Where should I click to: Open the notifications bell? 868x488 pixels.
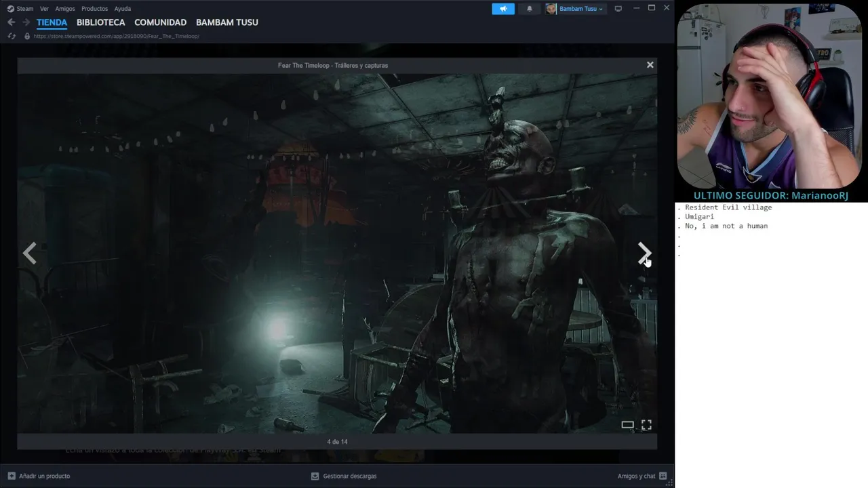coord(530,9)
